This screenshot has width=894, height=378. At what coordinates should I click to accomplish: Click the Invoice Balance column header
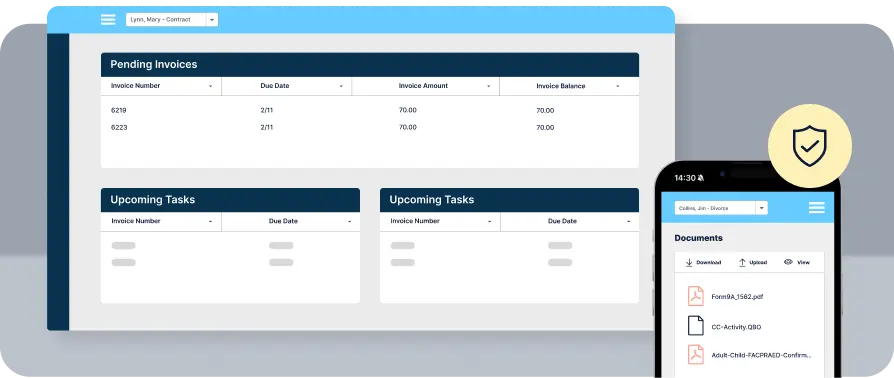[560, 86]
